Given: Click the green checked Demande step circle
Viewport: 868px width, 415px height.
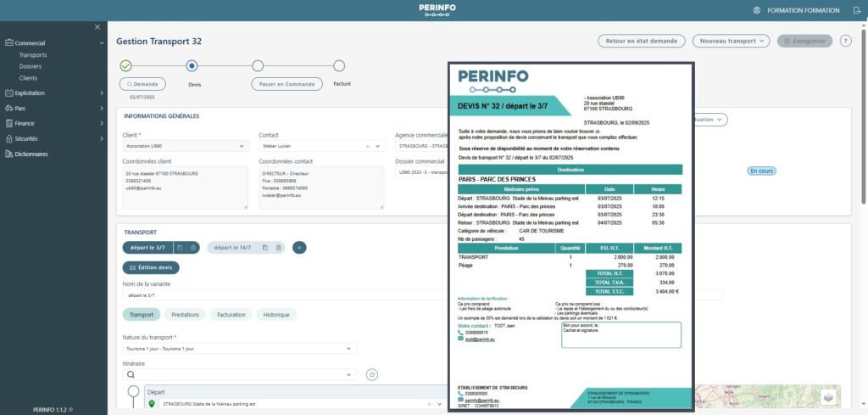Looking at the screenshot, I should tap(125, 65).
